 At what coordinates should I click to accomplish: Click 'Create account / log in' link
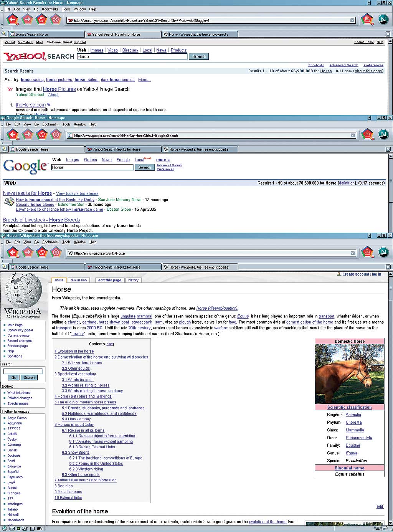(362, 274)
